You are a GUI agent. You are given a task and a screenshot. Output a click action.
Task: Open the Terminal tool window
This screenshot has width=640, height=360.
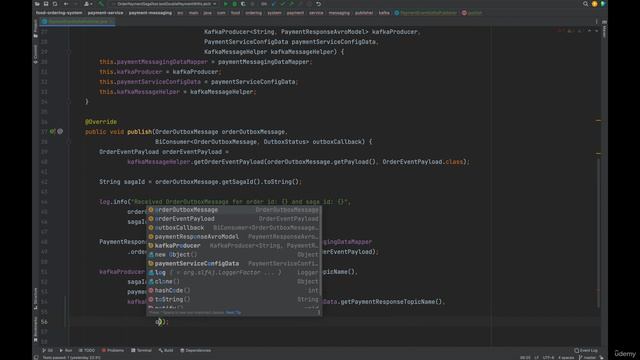coord(141,350)
